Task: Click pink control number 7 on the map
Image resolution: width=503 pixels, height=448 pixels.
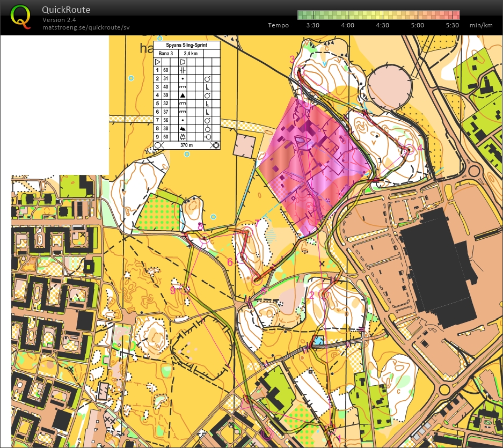Action: 257,223
